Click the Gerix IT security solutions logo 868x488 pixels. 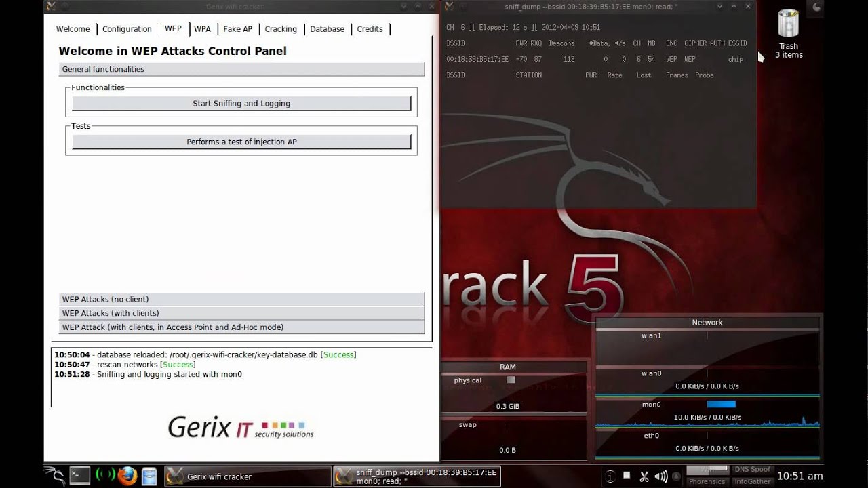(241, 428)
